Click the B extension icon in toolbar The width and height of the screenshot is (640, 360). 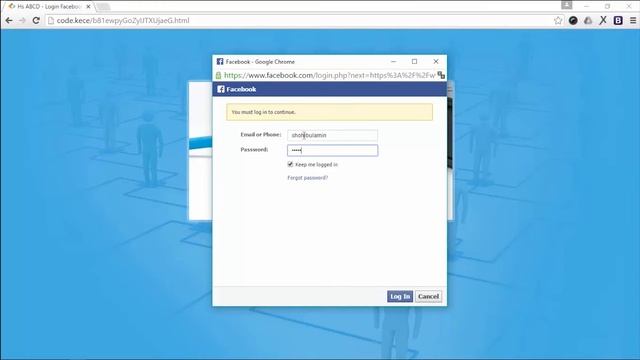point(618,20)
